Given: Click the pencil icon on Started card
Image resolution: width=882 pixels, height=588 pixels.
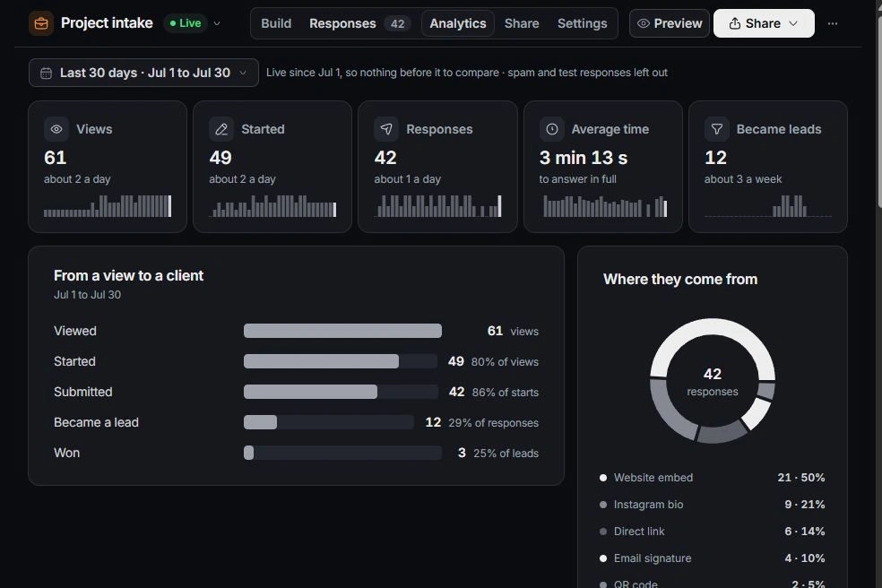Looking at the screenshot, I should click(x=221, y=129).
